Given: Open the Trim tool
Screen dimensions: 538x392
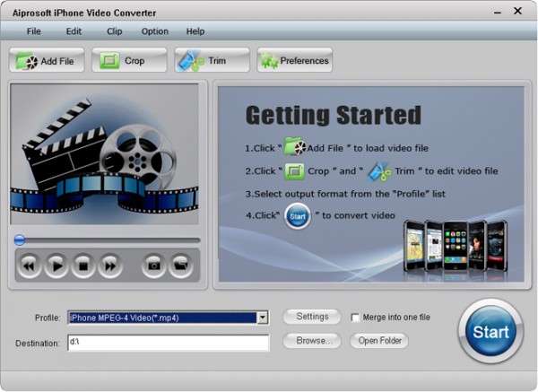Looking at the screenshot, I should (212, 61).
